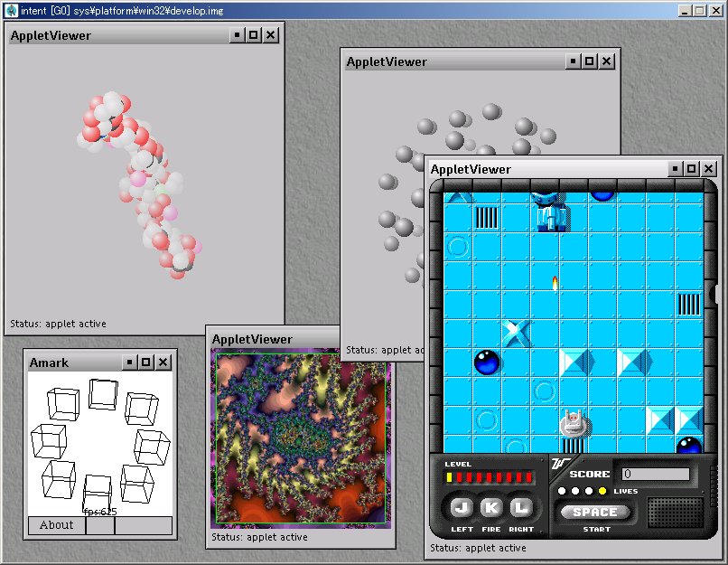Maximize the Amark window
The width and height of the screenshot is (728, 565).
click(145, 362)
